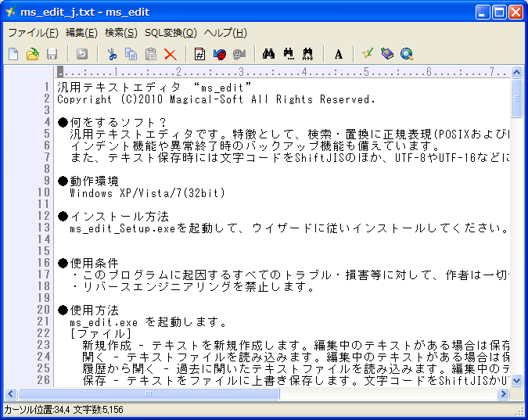Click the copy pages icon
Viewport: 528px width, 420px height.
(131, 54)
